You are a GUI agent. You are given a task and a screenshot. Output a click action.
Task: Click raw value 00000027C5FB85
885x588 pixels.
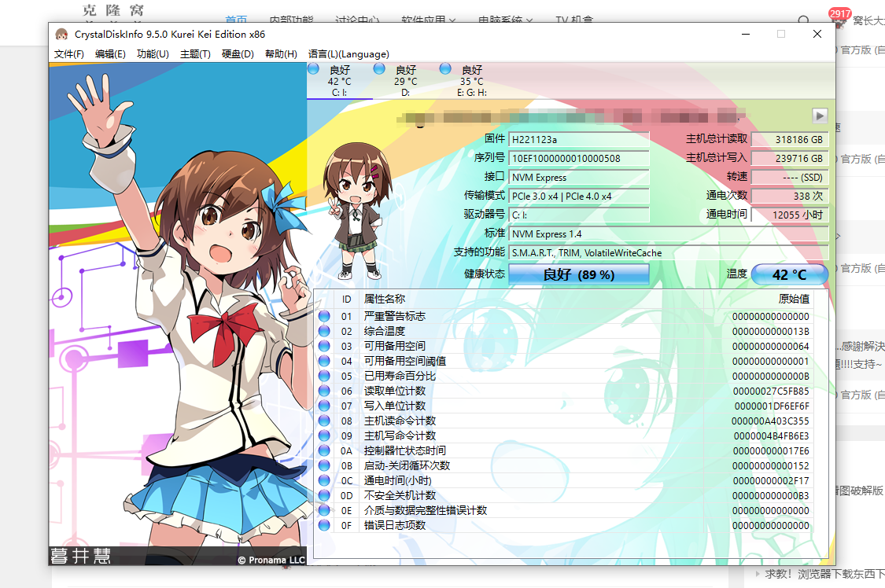770,391
